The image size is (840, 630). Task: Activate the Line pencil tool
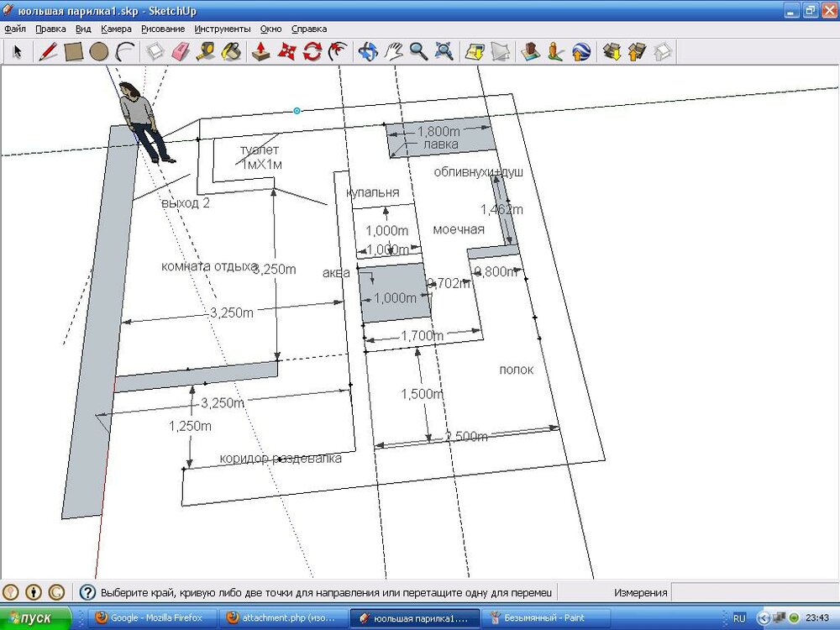[x=45, y=51]
